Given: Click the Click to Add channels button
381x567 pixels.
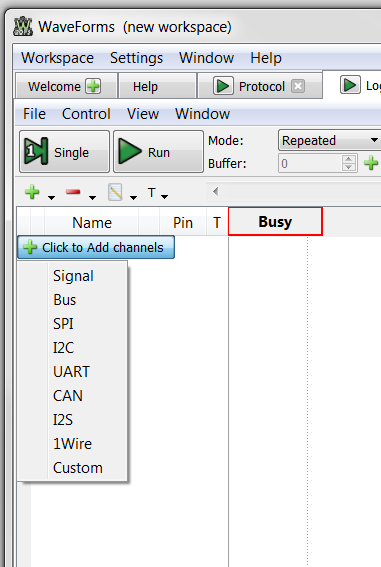Looking at the screenshot, I should (x=96, y=247).
